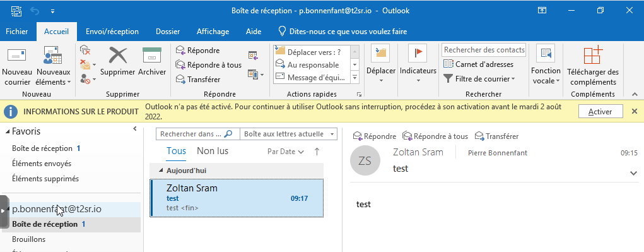The image size is (644, 252).
Task: Click the Activer button
Action: point(600,111)
